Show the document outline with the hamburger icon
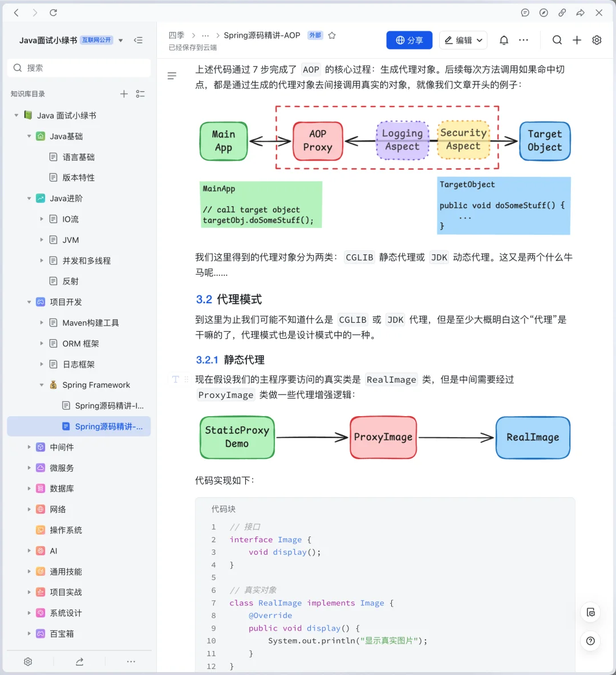Screen dimensions: 616x675 pyautogui.click(x=172, y=75)
